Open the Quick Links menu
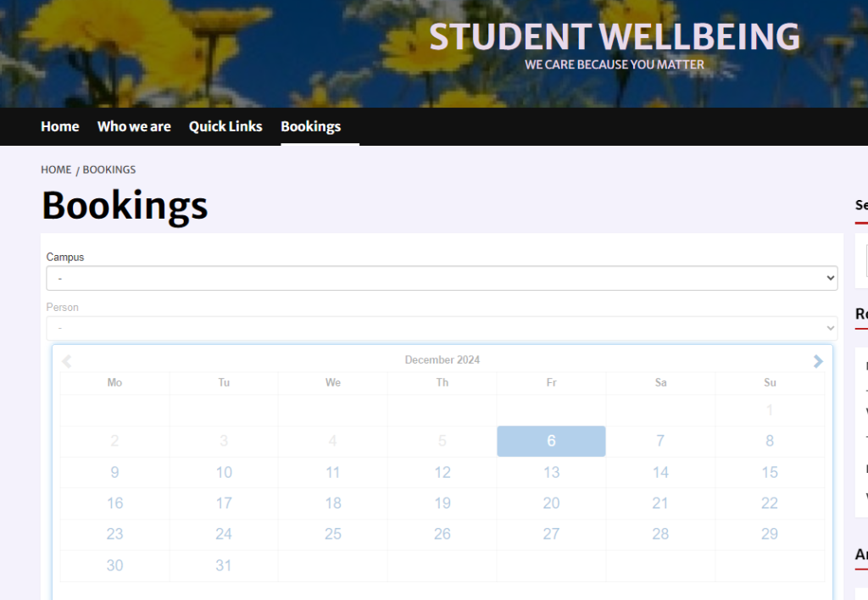868x600 pixels. (225, 127)
